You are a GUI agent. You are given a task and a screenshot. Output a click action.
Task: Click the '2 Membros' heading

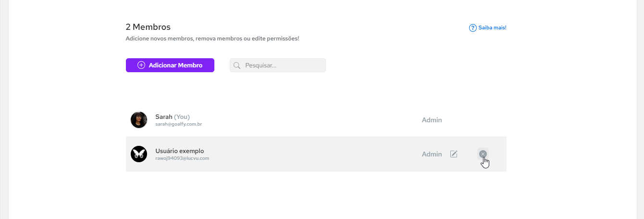[x=148, y=27]
